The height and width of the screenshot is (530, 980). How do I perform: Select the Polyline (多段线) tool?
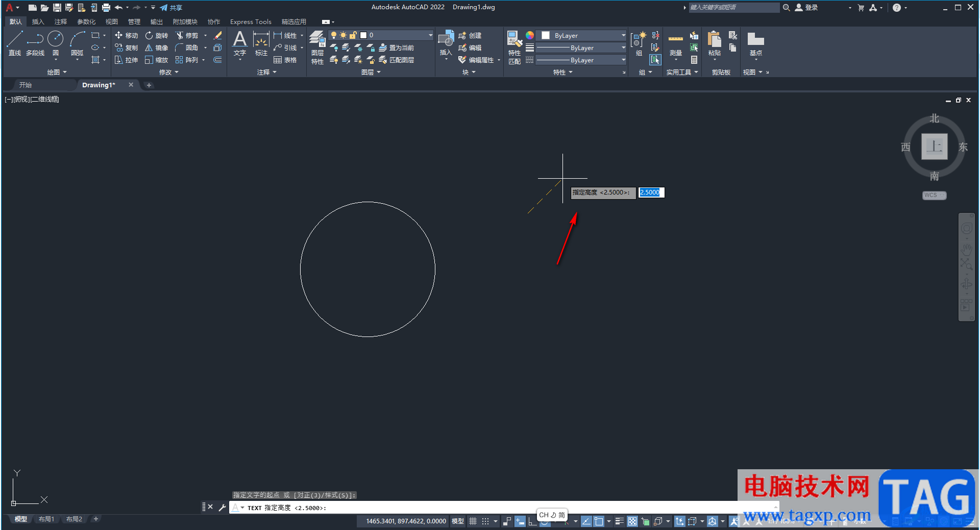tap(35, 43)
